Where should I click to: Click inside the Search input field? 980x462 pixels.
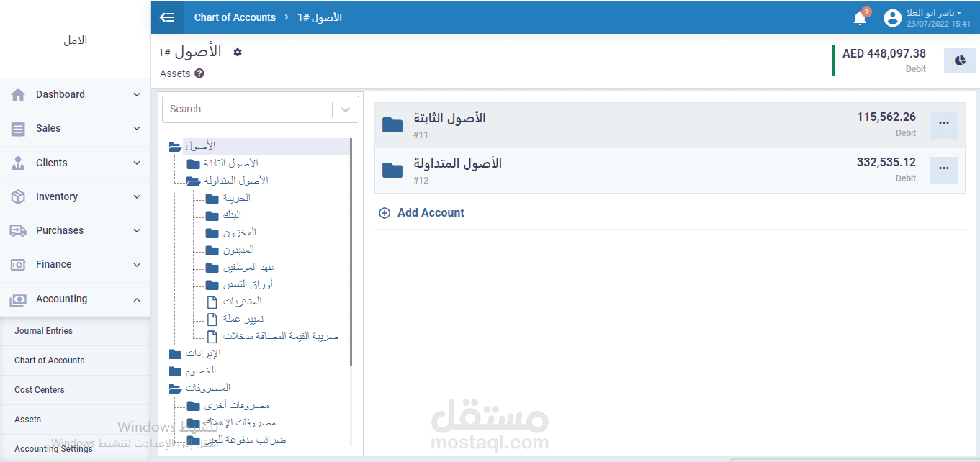click(245, 109)
